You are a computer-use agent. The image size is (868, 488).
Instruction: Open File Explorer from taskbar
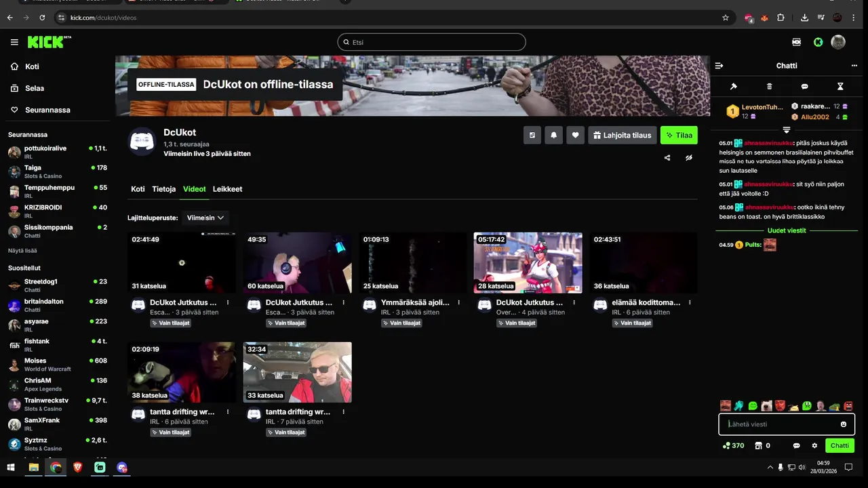[x=33, y=467]
